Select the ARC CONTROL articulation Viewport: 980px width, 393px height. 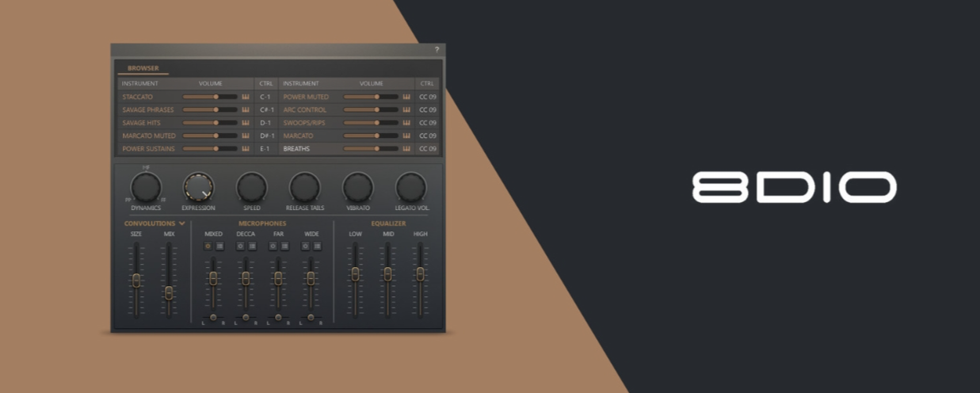tap(305, 110)
